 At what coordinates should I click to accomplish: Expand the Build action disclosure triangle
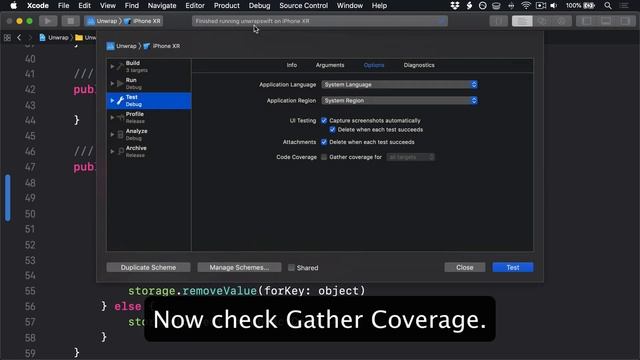112,66
